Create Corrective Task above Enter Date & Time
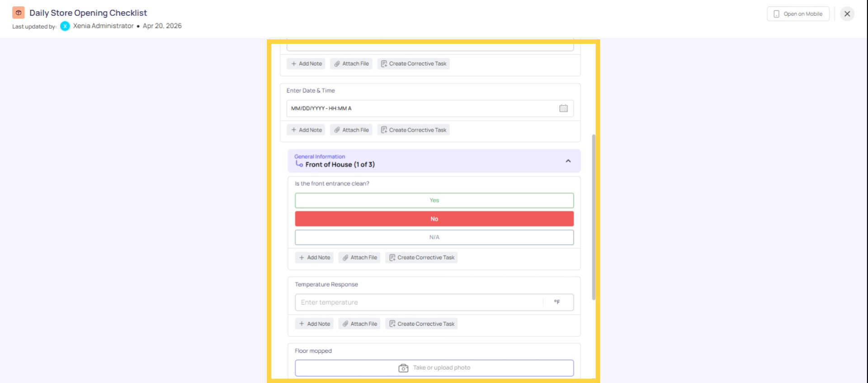The image size is (868, 383). coord(413,64)
